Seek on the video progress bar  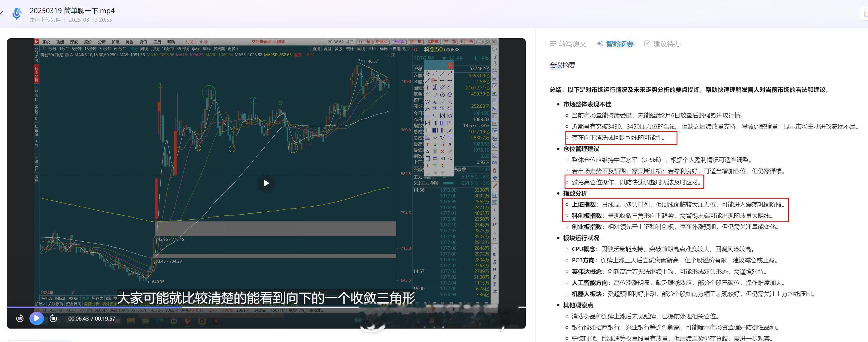[x=266, y=307]
